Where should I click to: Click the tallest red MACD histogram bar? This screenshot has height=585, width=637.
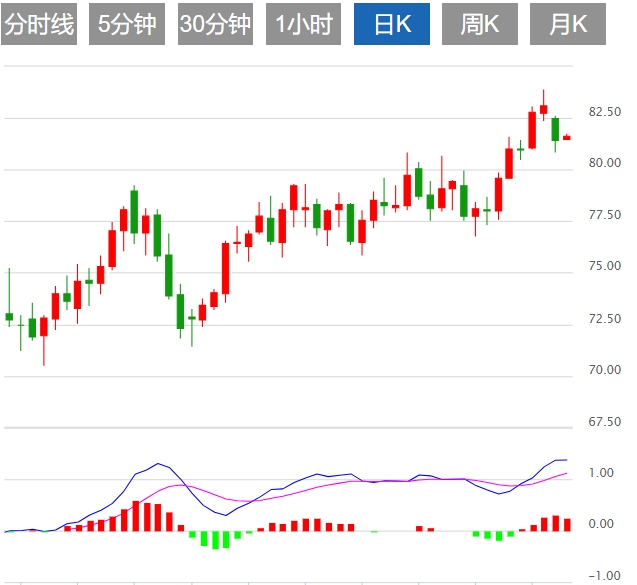tap(135, 516)
